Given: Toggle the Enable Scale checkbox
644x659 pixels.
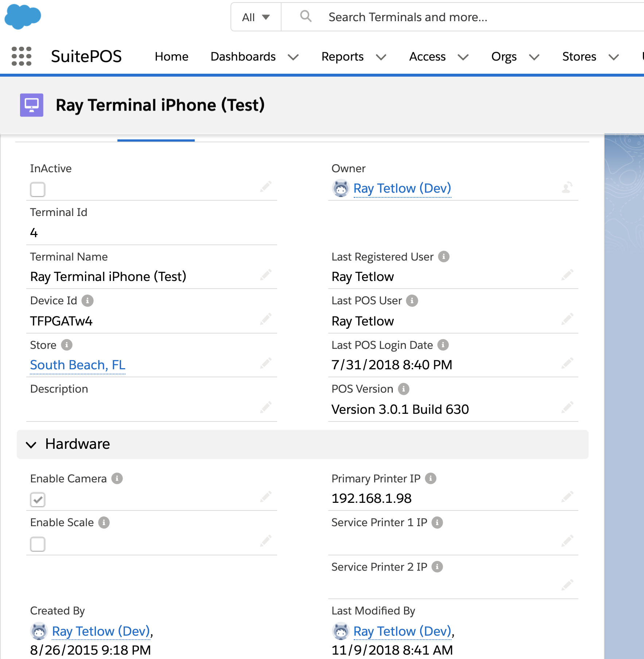Looking at the screenshot, I should tap(38, 544).
